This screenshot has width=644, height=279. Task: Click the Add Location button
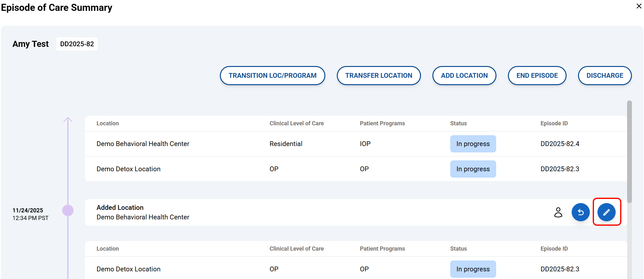(464, 76)
